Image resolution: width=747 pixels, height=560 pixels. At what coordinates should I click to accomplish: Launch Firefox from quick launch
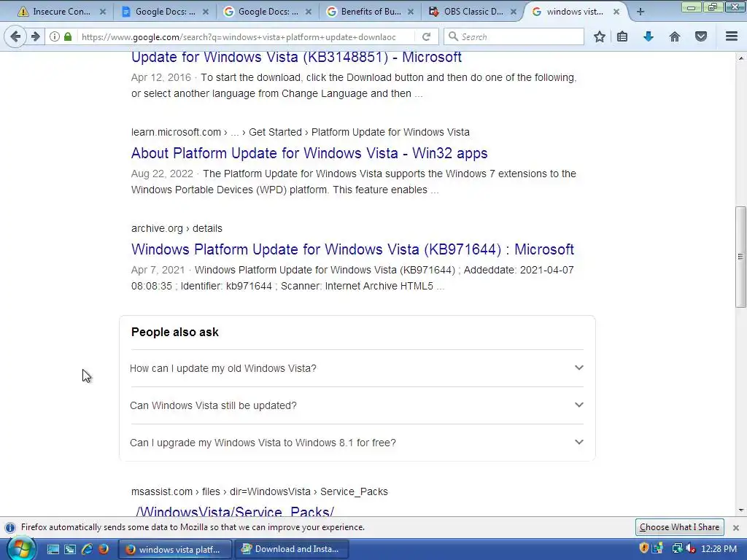click(103, 549)
